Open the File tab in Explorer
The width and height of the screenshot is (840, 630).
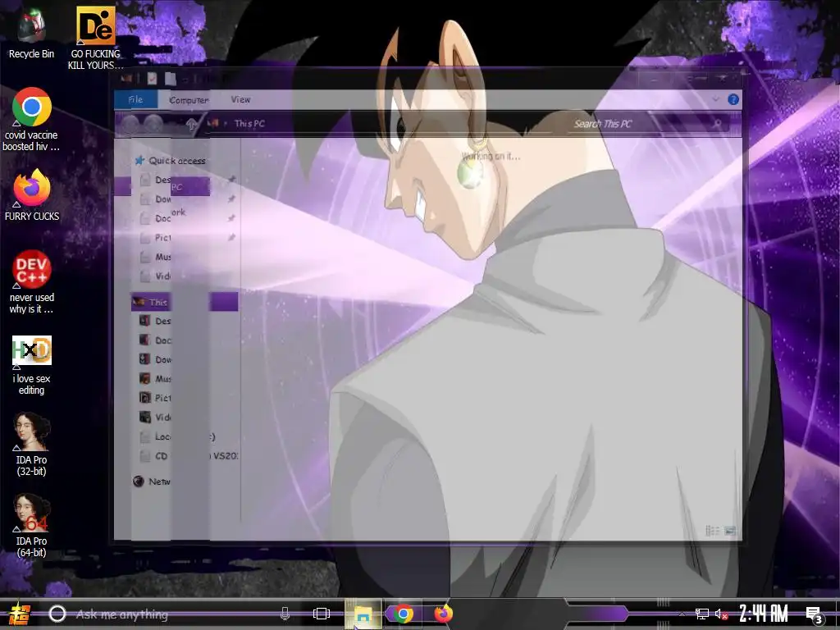135,99
